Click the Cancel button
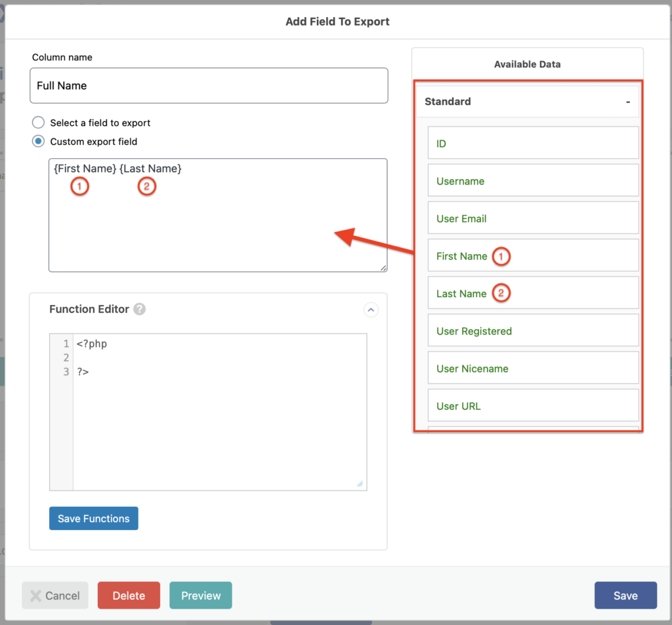The height and width of the screenshot is (625, 672). pos(55,595)
